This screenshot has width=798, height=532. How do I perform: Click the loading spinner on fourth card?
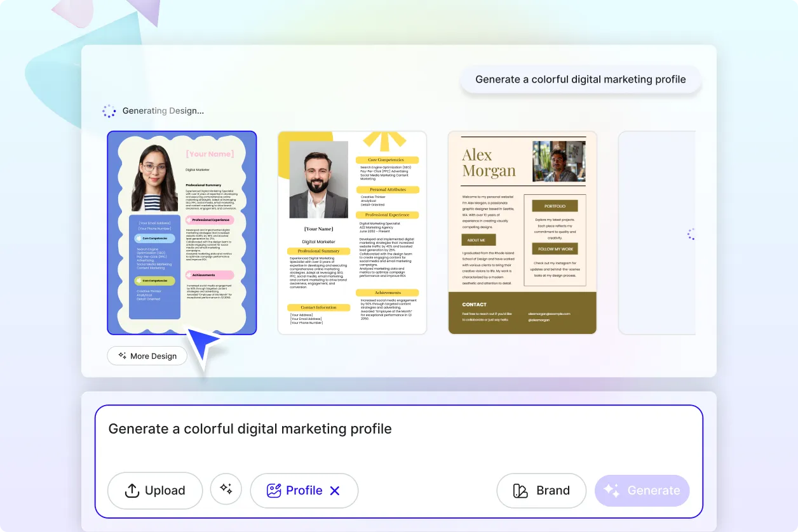pos(691,235)
